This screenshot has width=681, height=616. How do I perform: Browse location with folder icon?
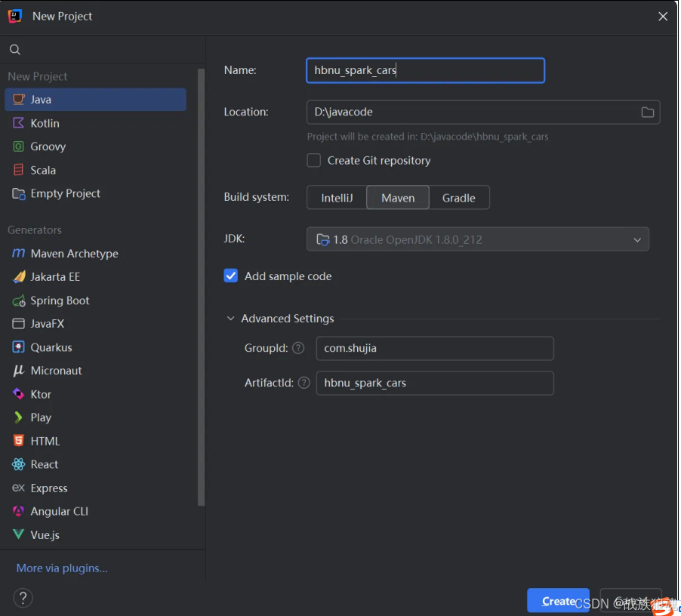tap(647, 112)
